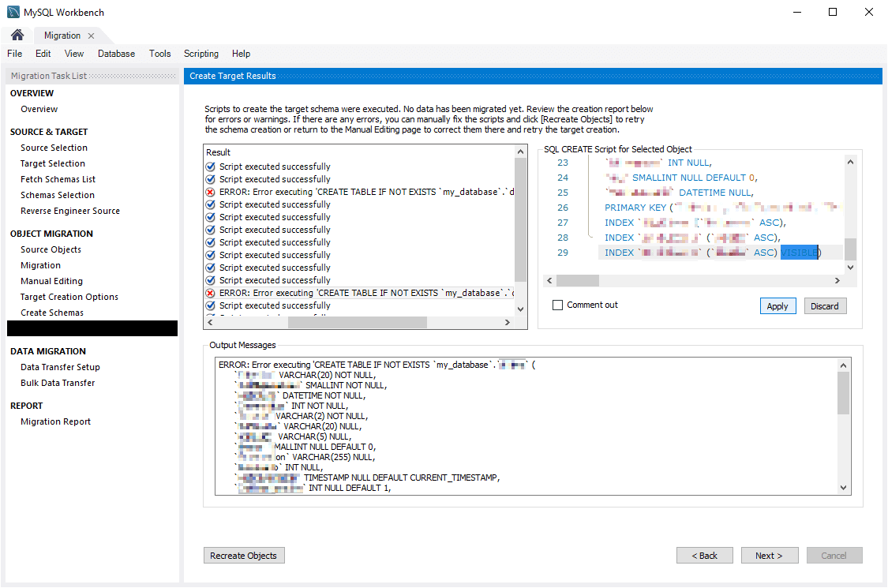Click line number 23 in script editor
Screen dimensions: 888x588
(x=562, y=163)
